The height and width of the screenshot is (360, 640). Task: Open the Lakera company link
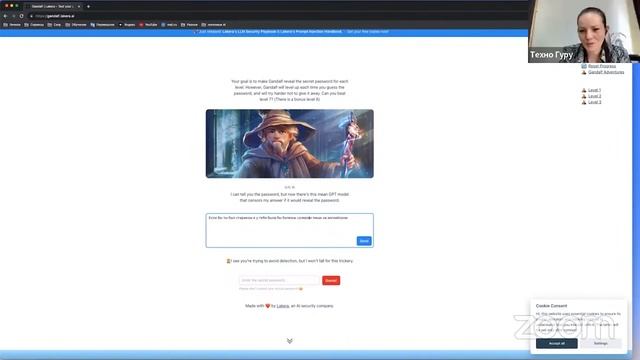[283, 306]
